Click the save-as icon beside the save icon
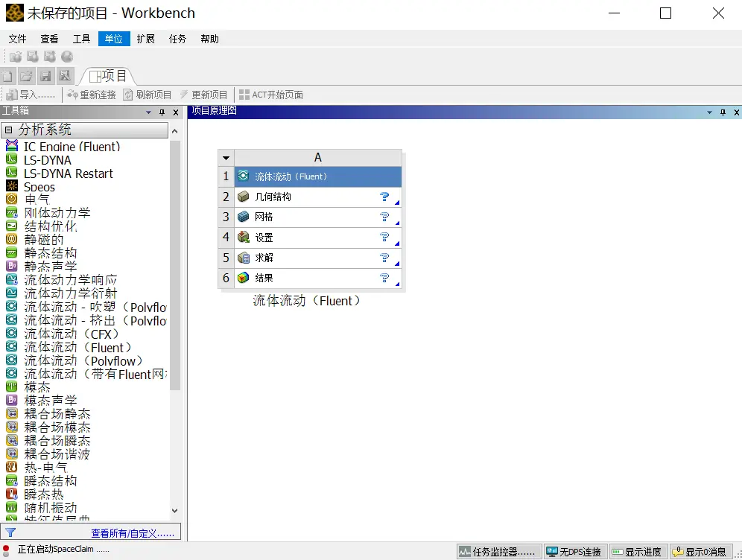The height and width of the screenshot is (560, 742). pyautogui.click(x=64, y=76)
